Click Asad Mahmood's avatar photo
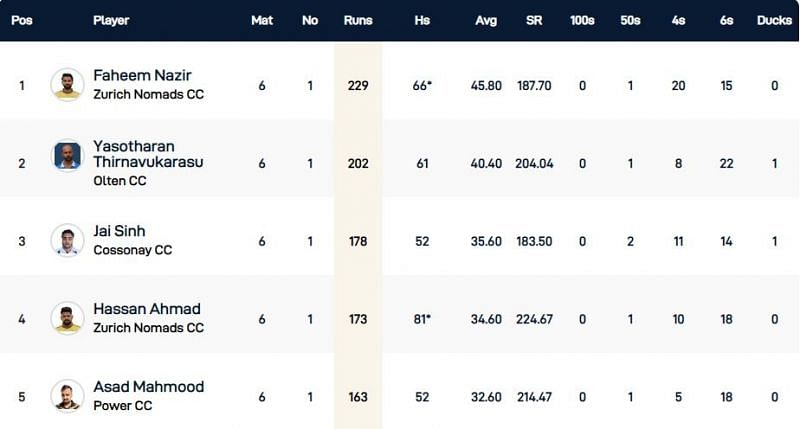 click(x=67, y=397)
